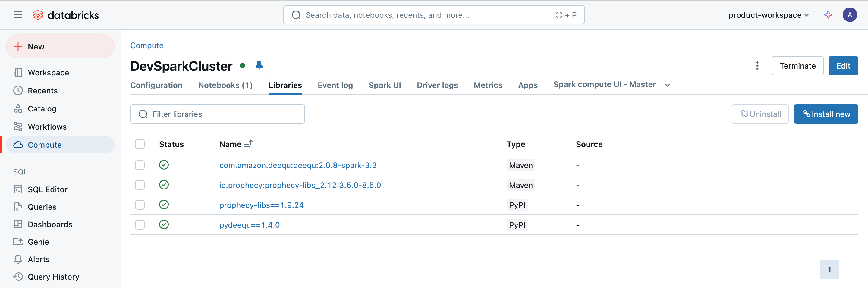Image resolution: width=868 pixels, height=288 pixels.
Task: Open io.prophecy:prophecy-libs_2.12:3.5.0-8.5.0 link
Action: (x=300, y=185)
